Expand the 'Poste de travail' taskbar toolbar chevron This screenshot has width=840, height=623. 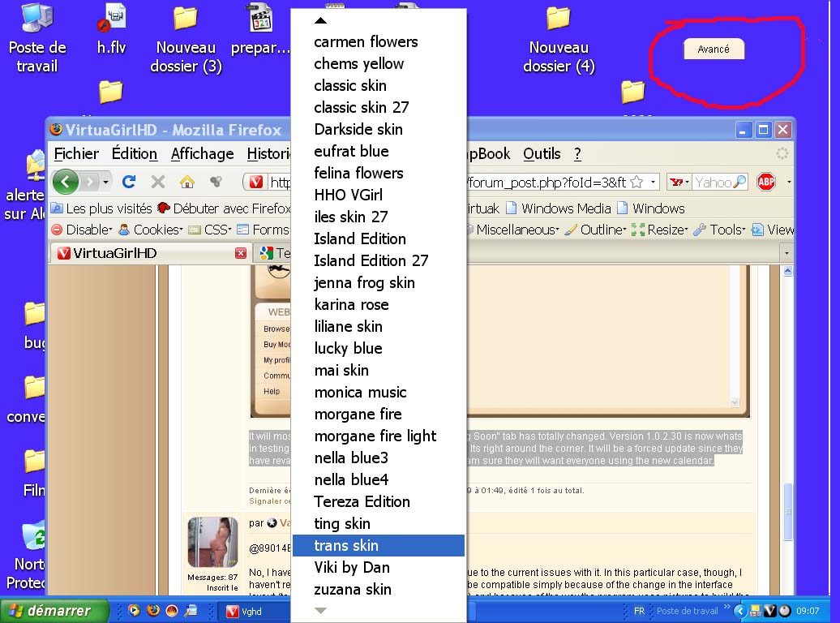tap(726, 607)
